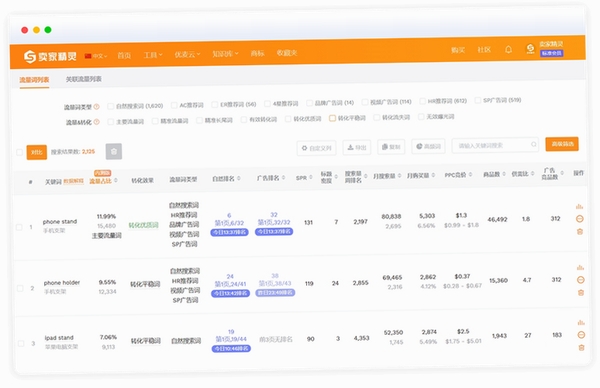Click the user avatar icon in header
The height and width of the screenshot is (388, 600).
coord(530,49)
